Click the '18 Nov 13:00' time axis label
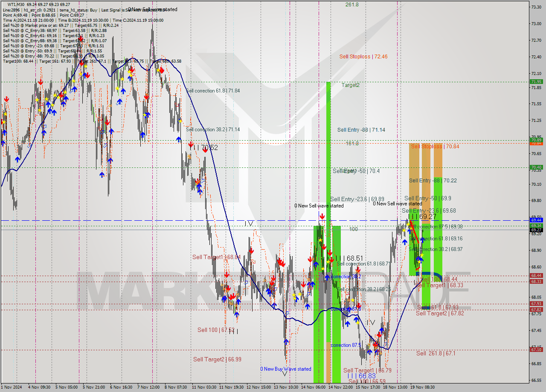Screen dimensions: 546x392 [395, 387]
